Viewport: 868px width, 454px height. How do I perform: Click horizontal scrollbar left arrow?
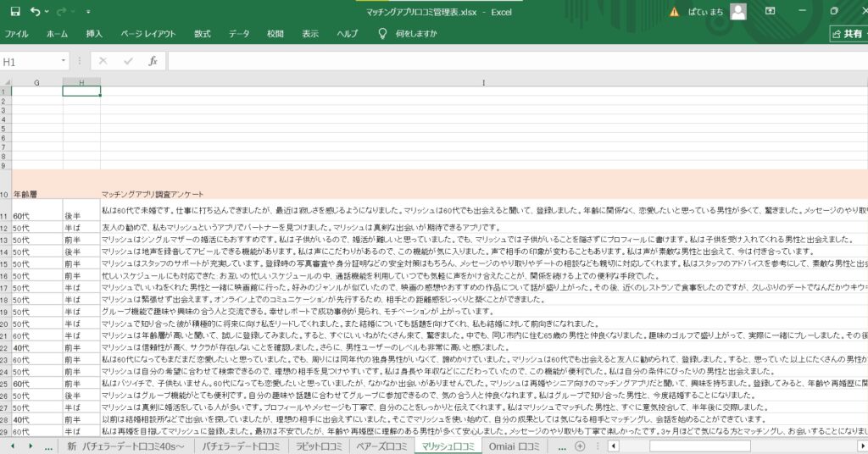pyautogui.click(x=613, y=446)
